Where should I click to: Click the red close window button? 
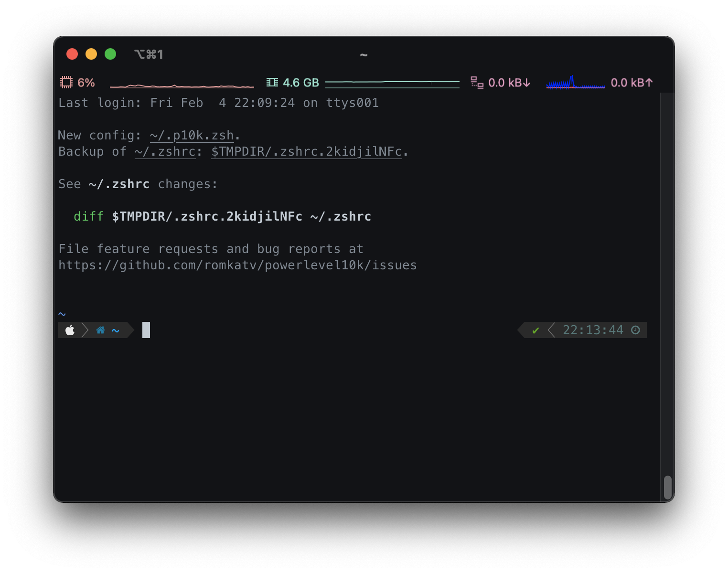(x=72, y=54)
